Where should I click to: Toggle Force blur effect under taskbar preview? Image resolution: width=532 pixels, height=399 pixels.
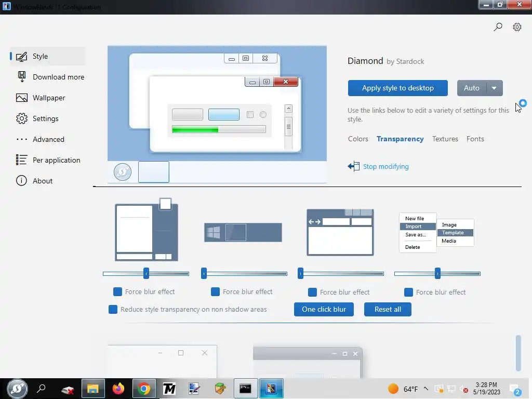click(215, 292)
